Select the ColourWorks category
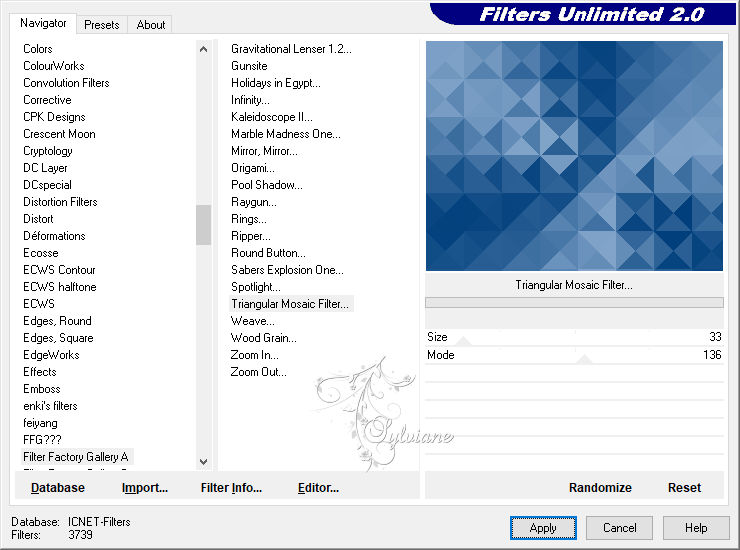The width and height of the screenshot is (740, 550). tap(54, 66)
